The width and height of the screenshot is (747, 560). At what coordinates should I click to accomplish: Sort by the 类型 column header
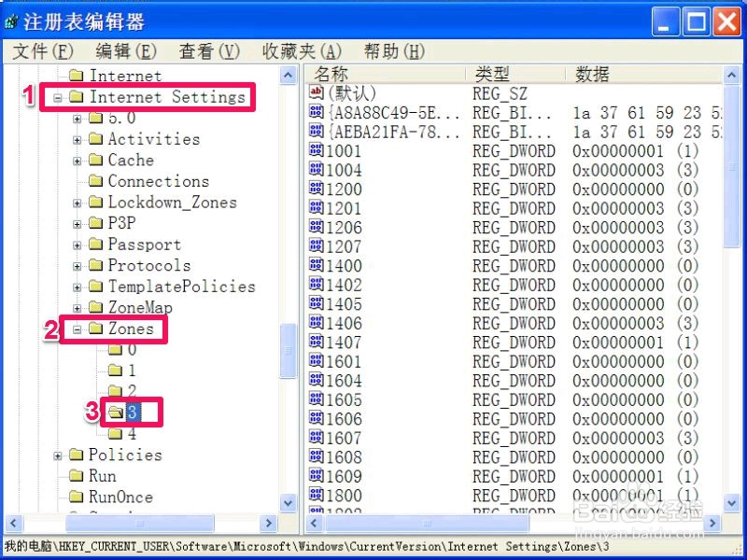pyautogui.click(x=515, y=75)
